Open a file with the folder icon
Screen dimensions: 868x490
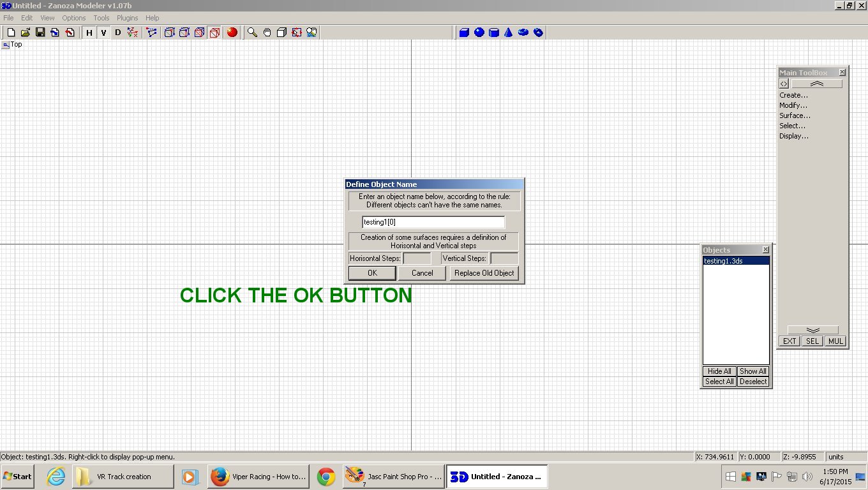click(x=26, y=33)
